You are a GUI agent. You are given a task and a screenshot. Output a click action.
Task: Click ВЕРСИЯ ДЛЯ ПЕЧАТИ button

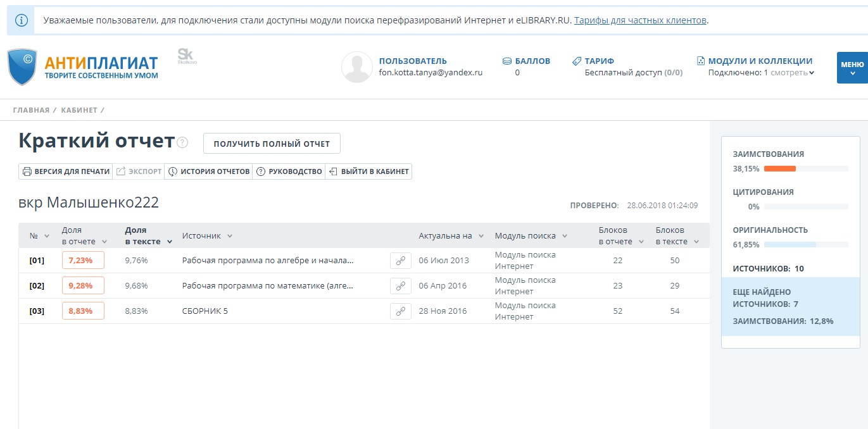point(66,171)
